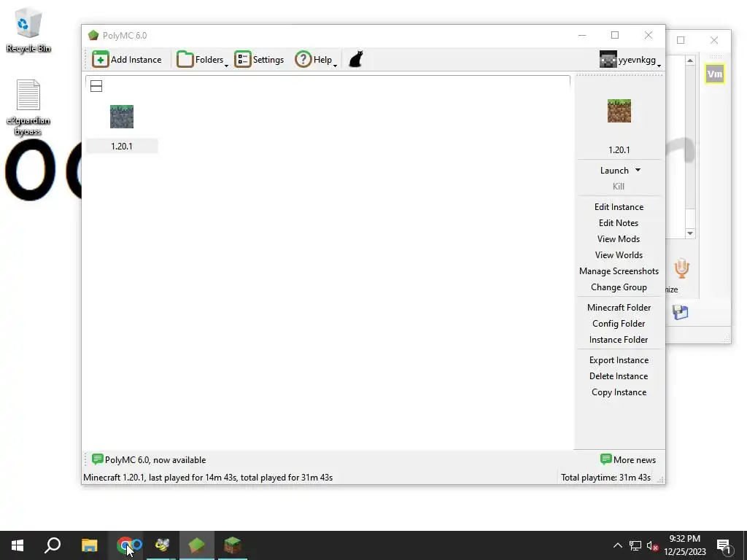Open the Minecraft Folder
Screen dimensions: 747x560
619,308
